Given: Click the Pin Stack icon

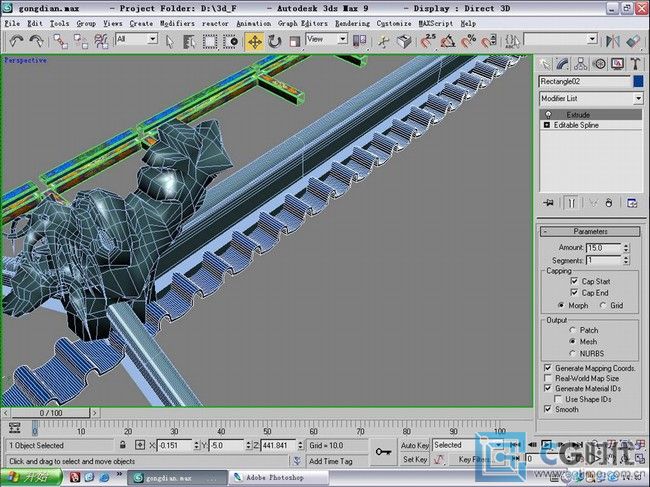Looking at the screenshot, I should tap(549, 203).
